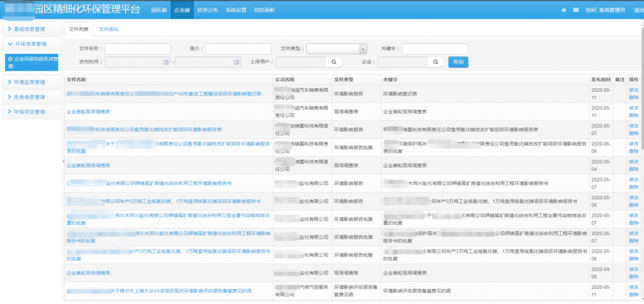The height and width of the screenshot is (304, 644).
Task: Click search icon next to 企业 field
Action: 435,62
